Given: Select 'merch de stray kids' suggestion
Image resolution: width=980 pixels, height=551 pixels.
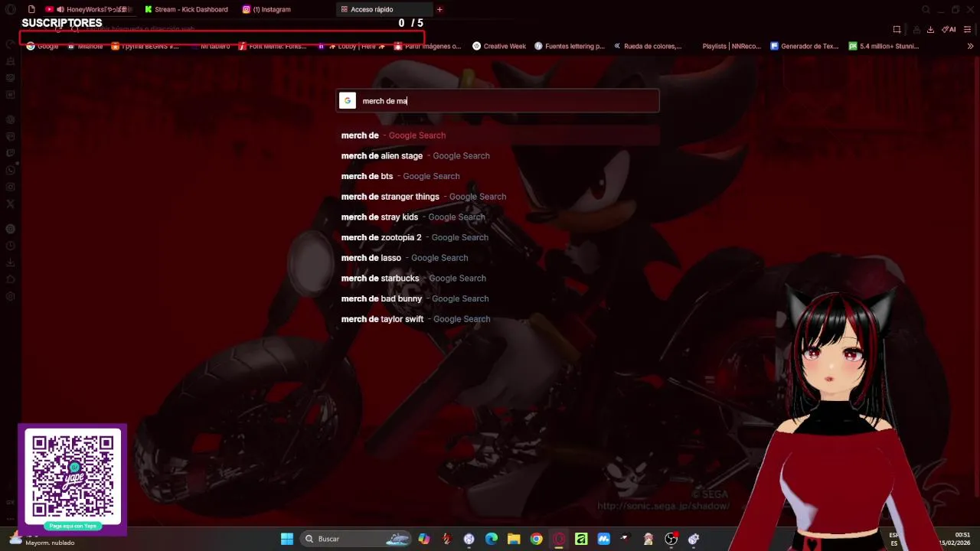Looking at the screenshot, I should click(x=498, y=217).
